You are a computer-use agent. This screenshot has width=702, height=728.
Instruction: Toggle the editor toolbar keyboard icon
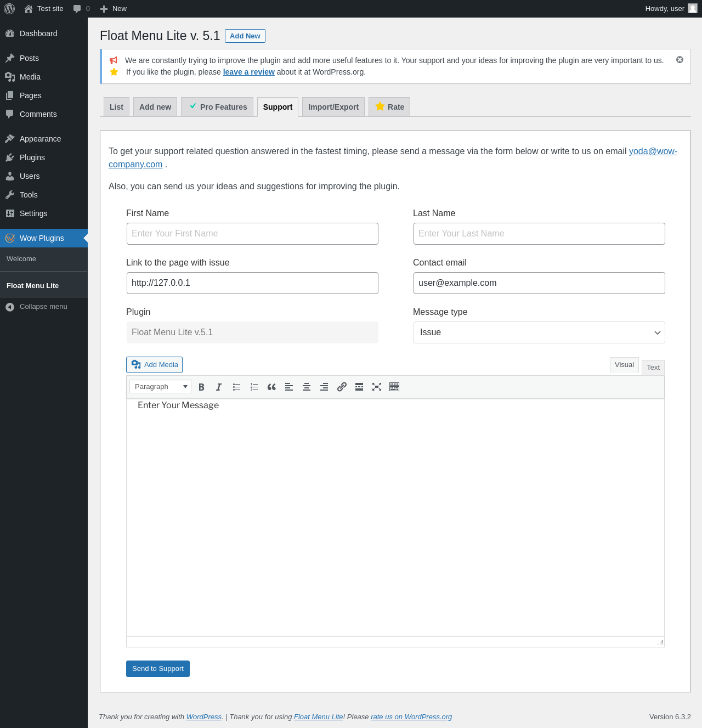tap(394, 387)
